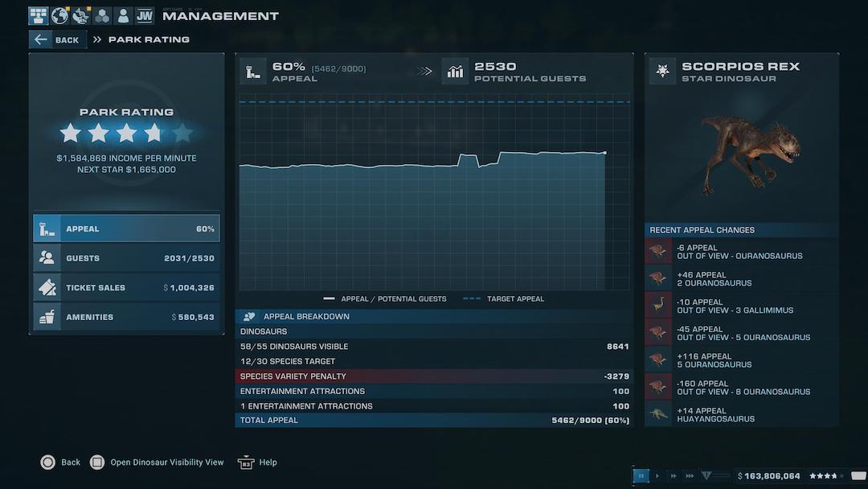The width and height of the screenshot is (868, 489).
Task: Click the Recent Appeal Changes header
Action: [741, 230]
